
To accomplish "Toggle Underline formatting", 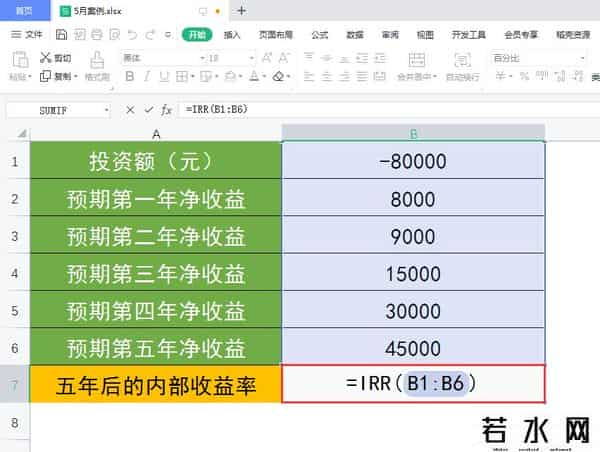I will click(161, 76).
